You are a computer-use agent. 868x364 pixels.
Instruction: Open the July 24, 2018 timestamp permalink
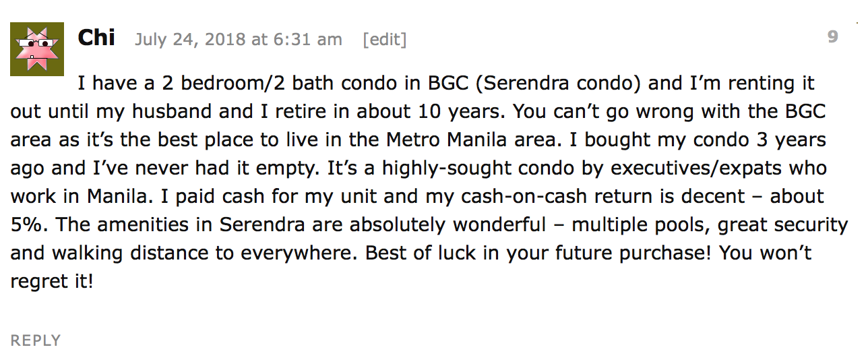click(238, 40)
